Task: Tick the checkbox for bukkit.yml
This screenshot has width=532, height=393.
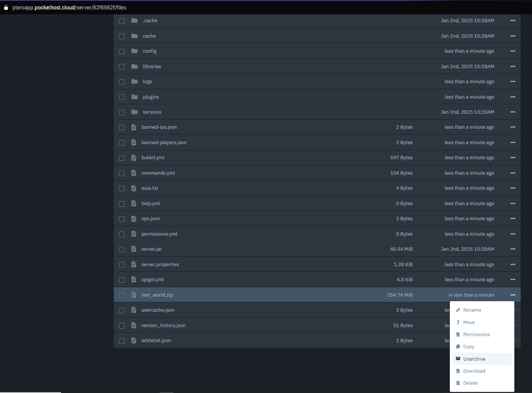Action: (122, 158)
